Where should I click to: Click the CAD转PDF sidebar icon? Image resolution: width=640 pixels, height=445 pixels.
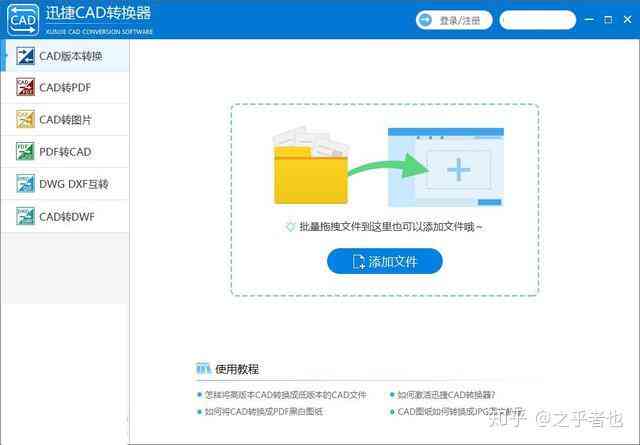pyautogui.click(x=25, y=87)
